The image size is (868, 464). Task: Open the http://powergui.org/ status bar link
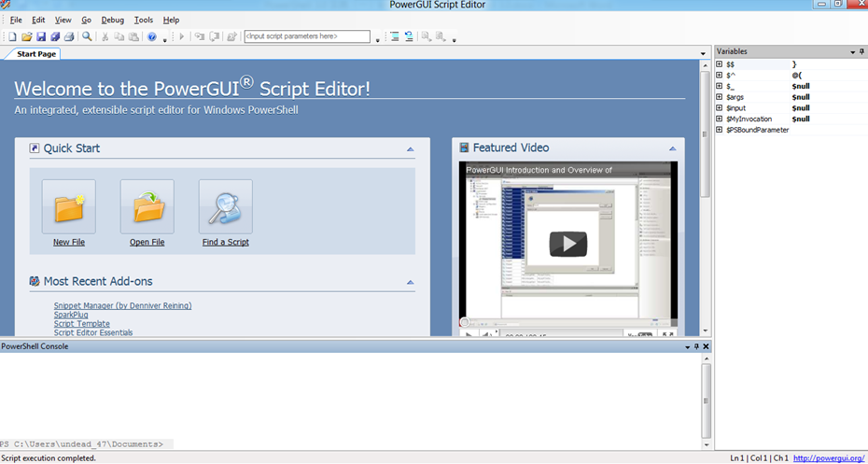829,458
